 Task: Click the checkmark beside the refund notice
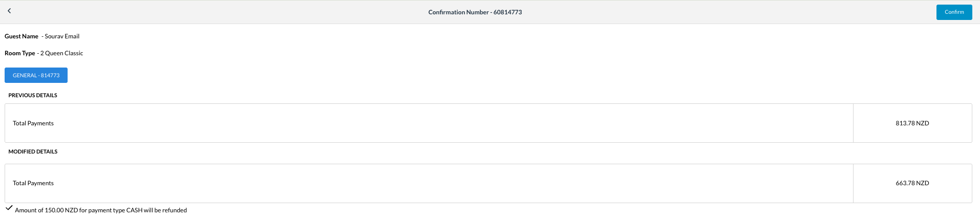pos(9,208)
